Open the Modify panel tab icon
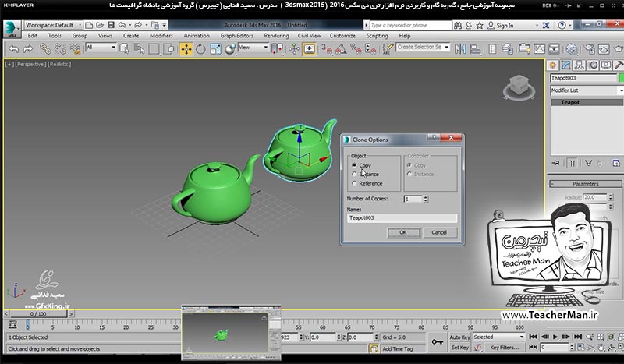The image size is (624, 364). tap(566, 65)
